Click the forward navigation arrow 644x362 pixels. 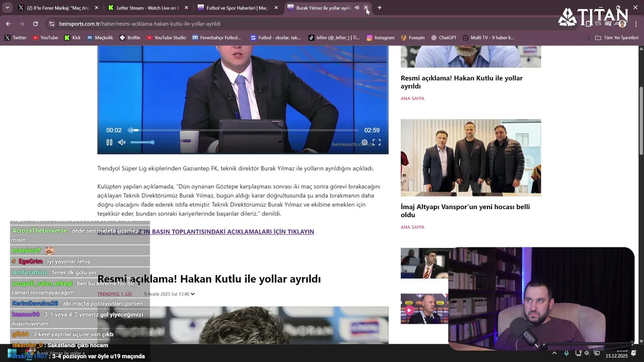tap(22, 24)
